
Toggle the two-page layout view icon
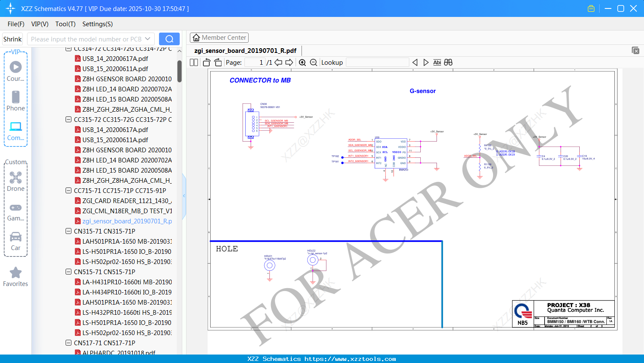194,62
